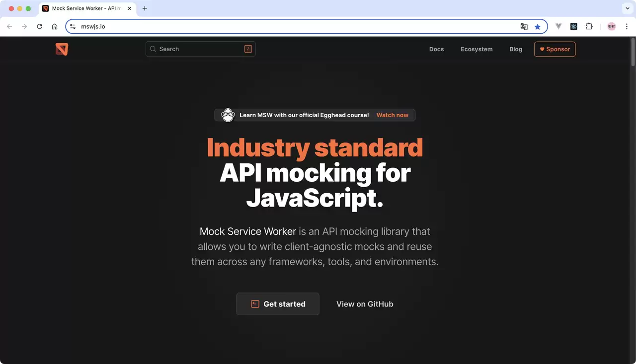Open the Blog navigation link
The height and width of the screenshot is (364, 636).
(x=516, y=49)
